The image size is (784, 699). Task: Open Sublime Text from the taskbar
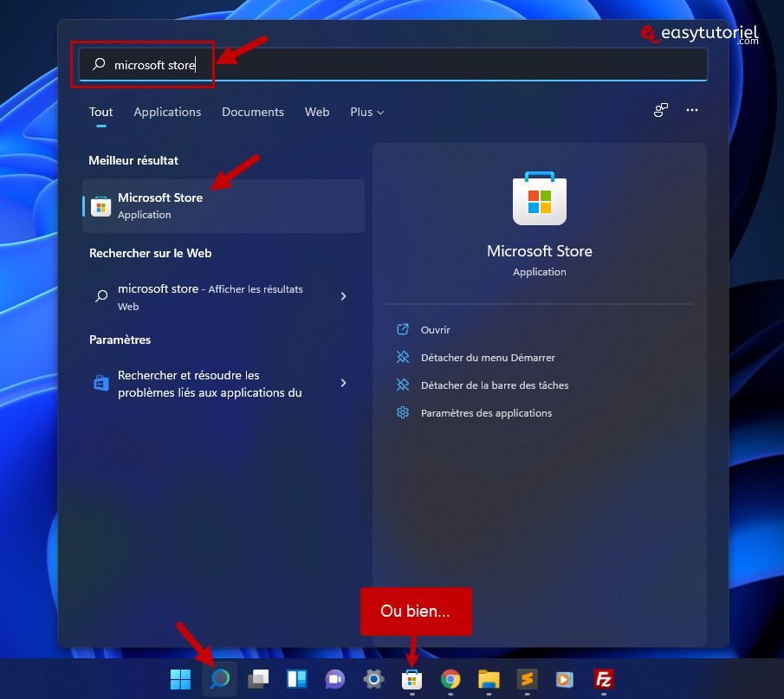527,679
